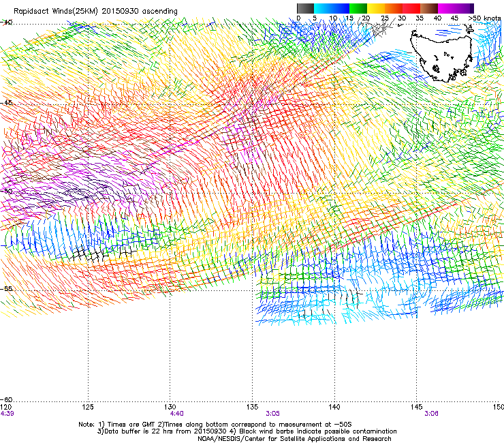Click the legend label '35'
The height and width of the screenshot is (443, 504).
420,18
